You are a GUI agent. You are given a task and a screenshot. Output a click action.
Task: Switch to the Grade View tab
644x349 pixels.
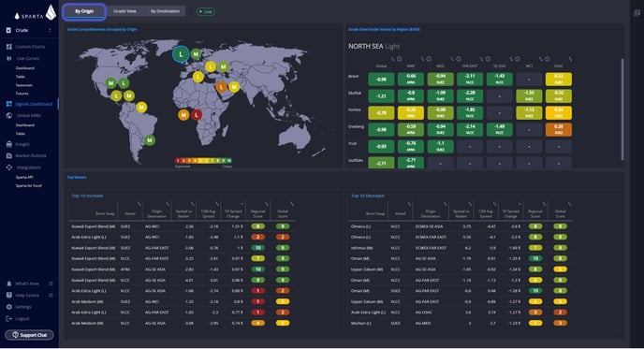click(124, 11)
